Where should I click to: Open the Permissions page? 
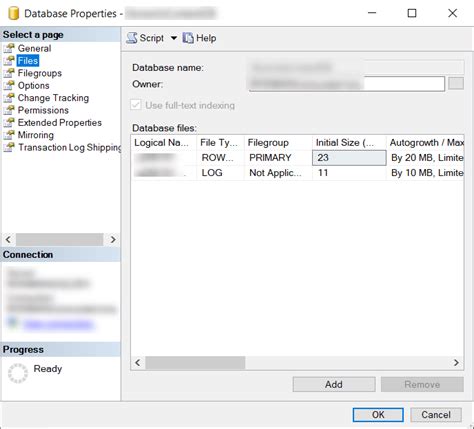click(x=43, y=110)
